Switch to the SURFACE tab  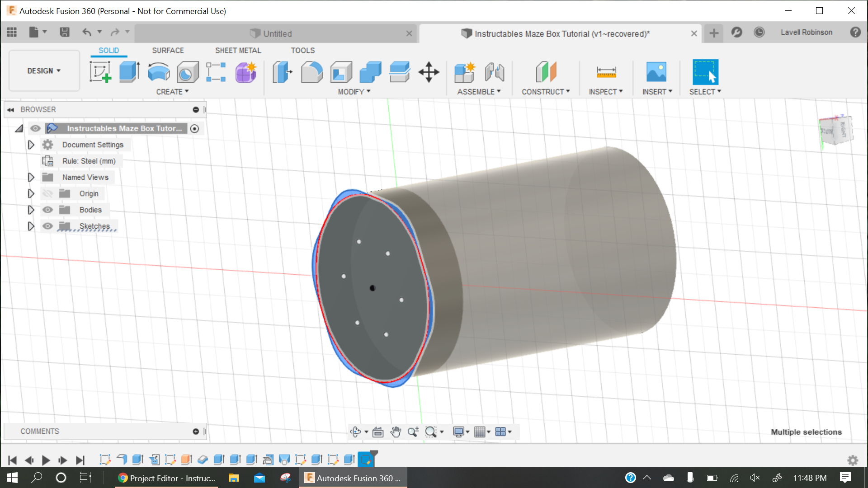(x=168, y=51)
